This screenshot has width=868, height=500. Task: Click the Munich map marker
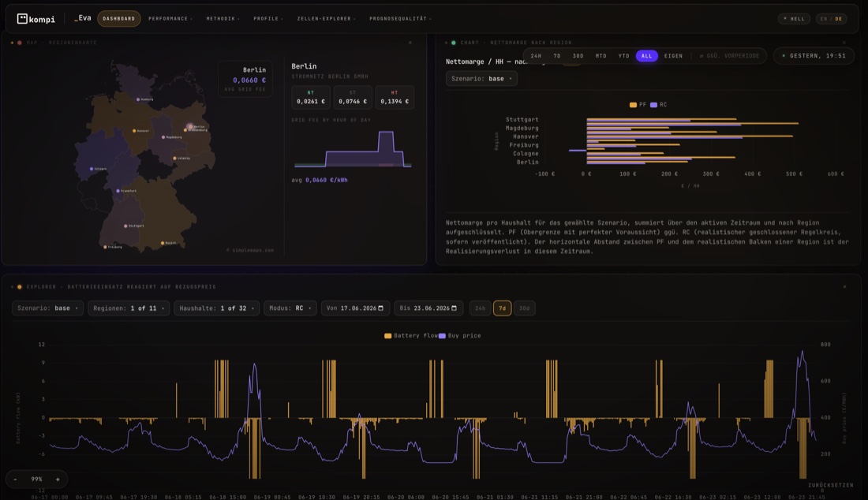(x=163, y=243)
